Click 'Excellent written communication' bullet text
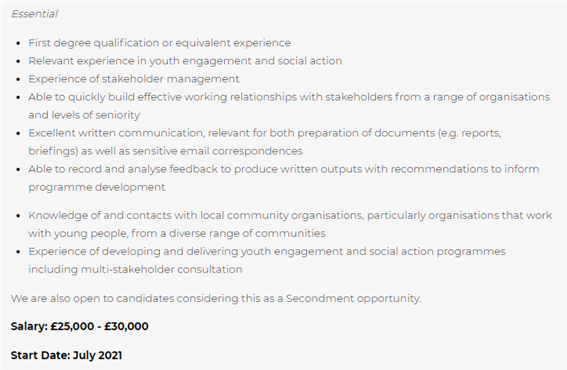The width and height of the screenshot is (567, 370). pyautogui.click(x=116, y=133)
